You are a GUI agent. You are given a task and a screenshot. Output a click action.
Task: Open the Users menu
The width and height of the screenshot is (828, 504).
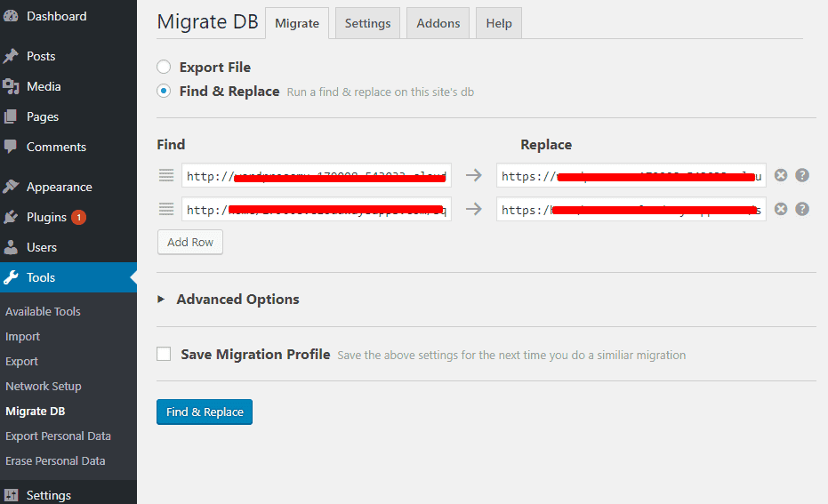pyautogui.click(x=68, y=247)
